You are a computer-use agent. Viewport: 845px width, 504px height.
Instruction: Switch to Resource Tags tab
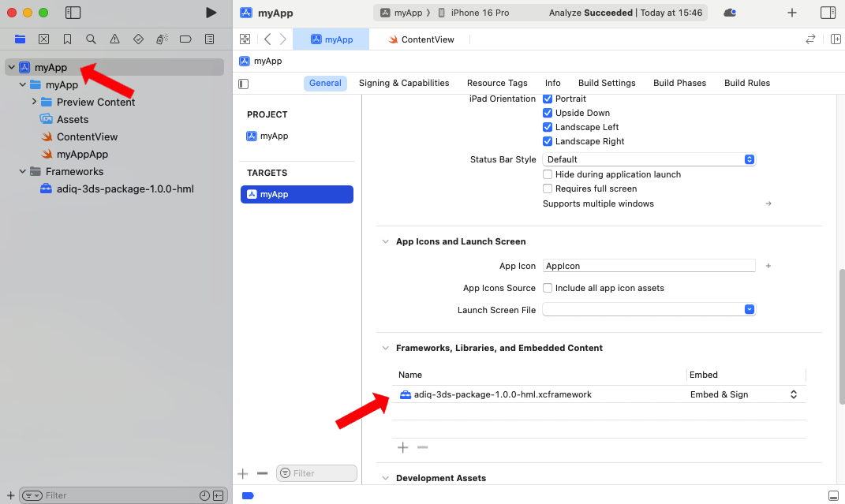click(x=497, y=83)
